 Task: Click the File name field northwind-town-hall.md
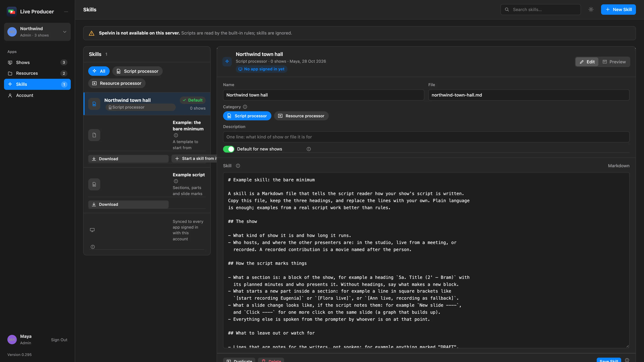(x=529, y=95)
